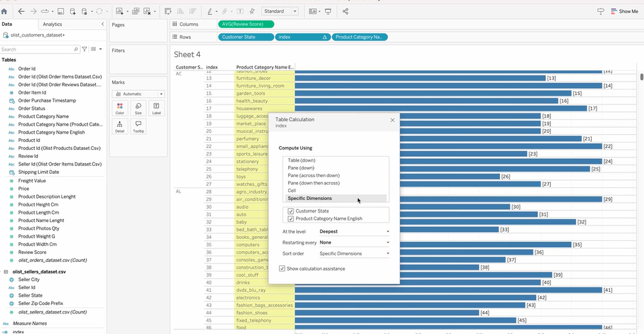Click the Detail marks button
The image size is (644, 334).
[x=120, y=126]
